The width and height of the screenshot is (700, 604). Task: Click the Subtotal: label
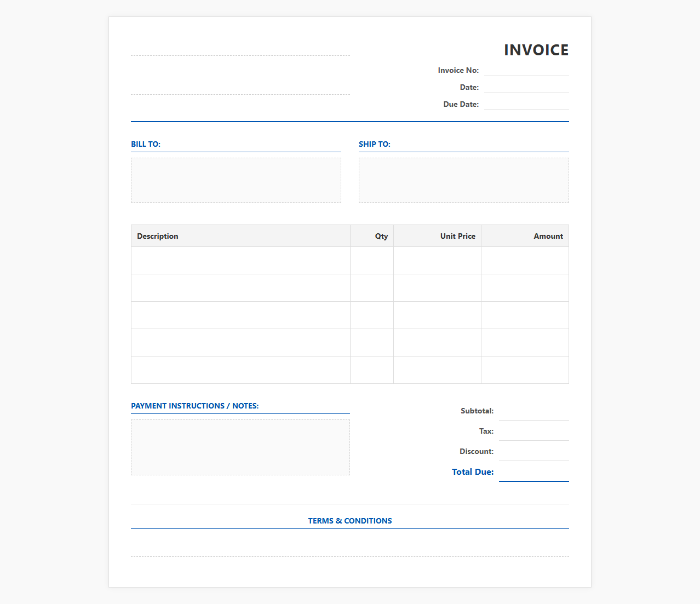coord(477,411)
